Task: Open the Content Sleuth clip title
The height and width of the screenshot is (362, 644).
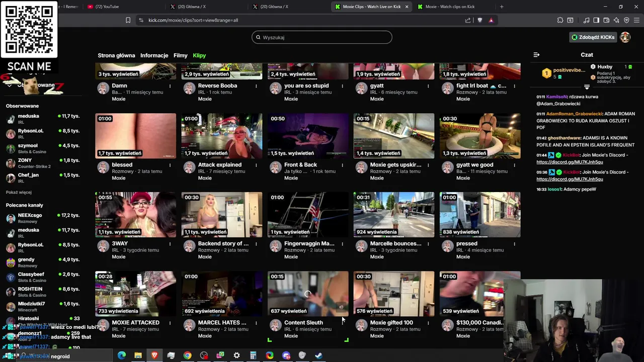Action: (303, 322)
